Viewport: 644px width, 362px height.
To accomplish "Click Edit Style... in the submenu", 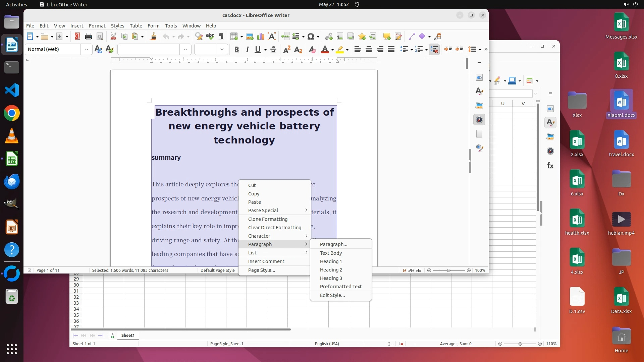I will [332, 295].
